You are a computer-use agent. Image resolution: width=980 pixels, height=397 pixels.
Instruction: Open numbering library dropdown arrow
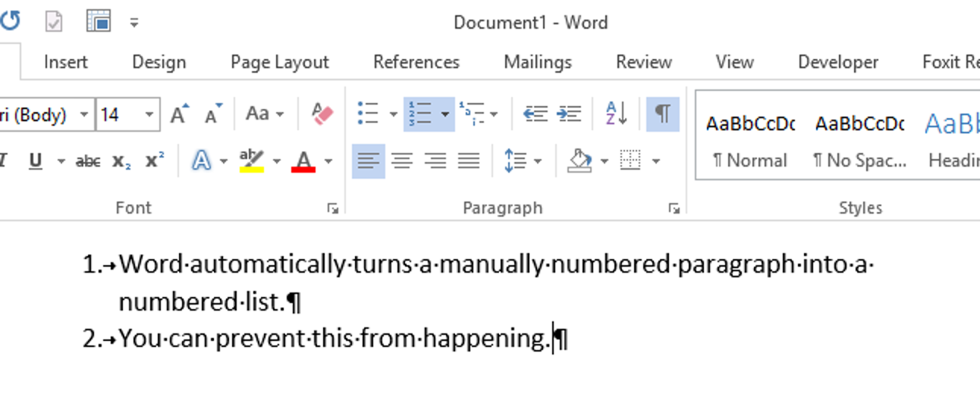(x=445, y=115)
